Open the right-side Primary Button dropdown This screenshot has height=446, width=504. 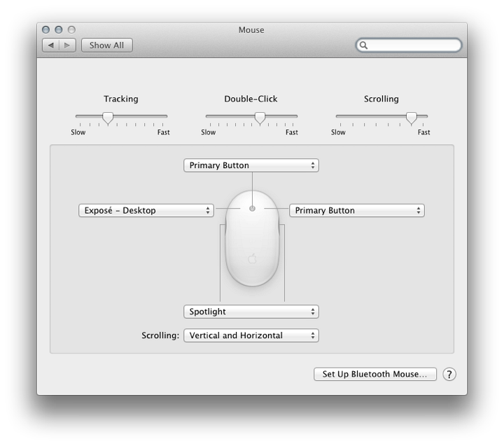[357, 210]
